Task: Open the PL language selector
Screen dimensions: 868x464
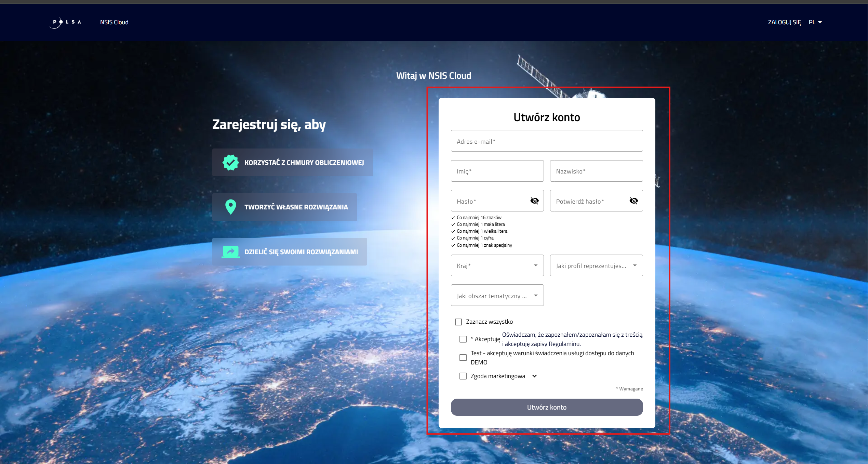Action: [815, 22]
